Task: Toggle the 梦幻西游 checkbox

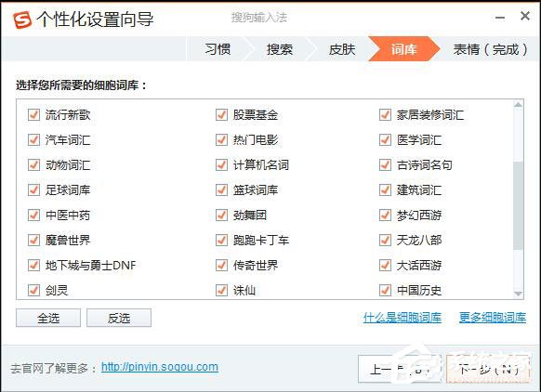Action: pos(385,216)
